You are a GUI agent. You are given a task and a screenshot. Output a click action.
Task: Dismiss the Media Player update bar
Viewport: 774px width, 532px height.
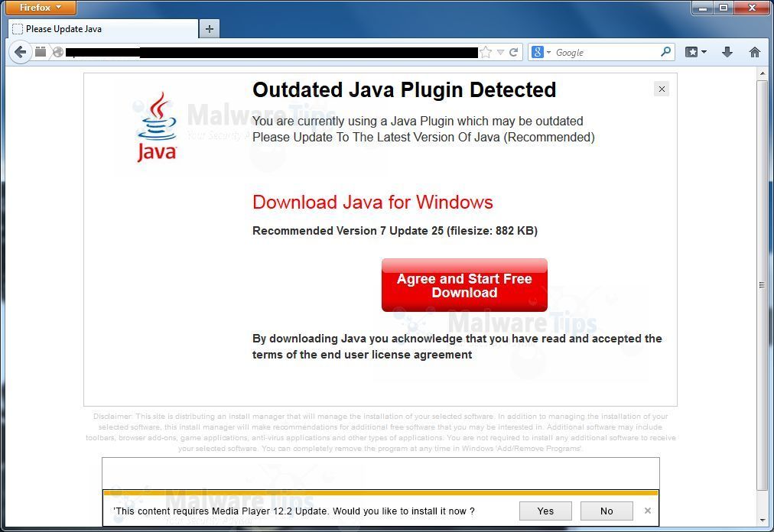tap(648, 511)
